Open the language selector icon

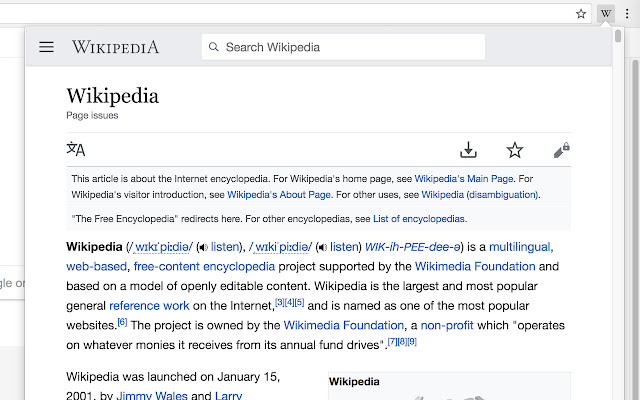tap(76, 149)
